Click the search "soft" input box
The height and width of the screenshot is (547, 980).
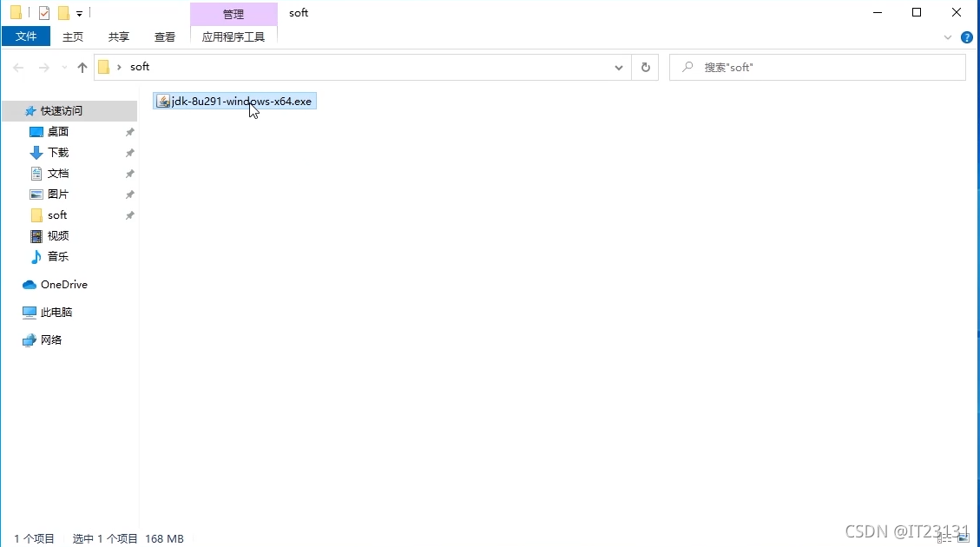(818, 68)
